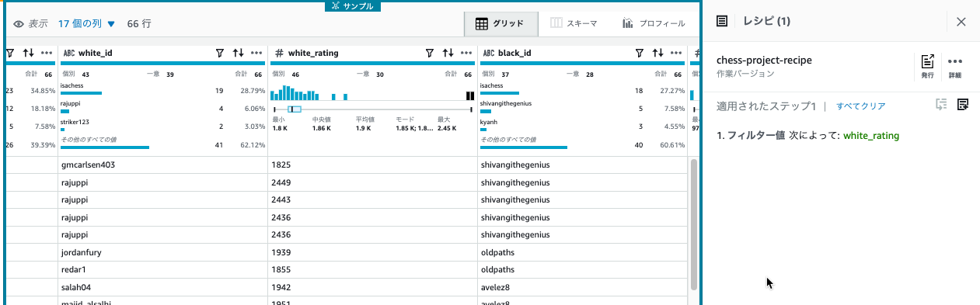Open white_id column options menu

click(x=257, y=54)
